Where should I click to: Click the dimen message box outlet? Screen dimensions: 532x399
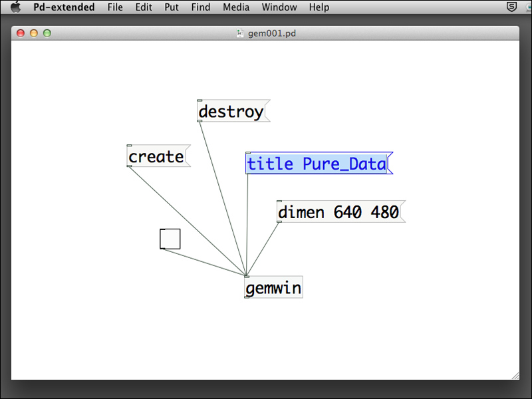pos(279,221)
